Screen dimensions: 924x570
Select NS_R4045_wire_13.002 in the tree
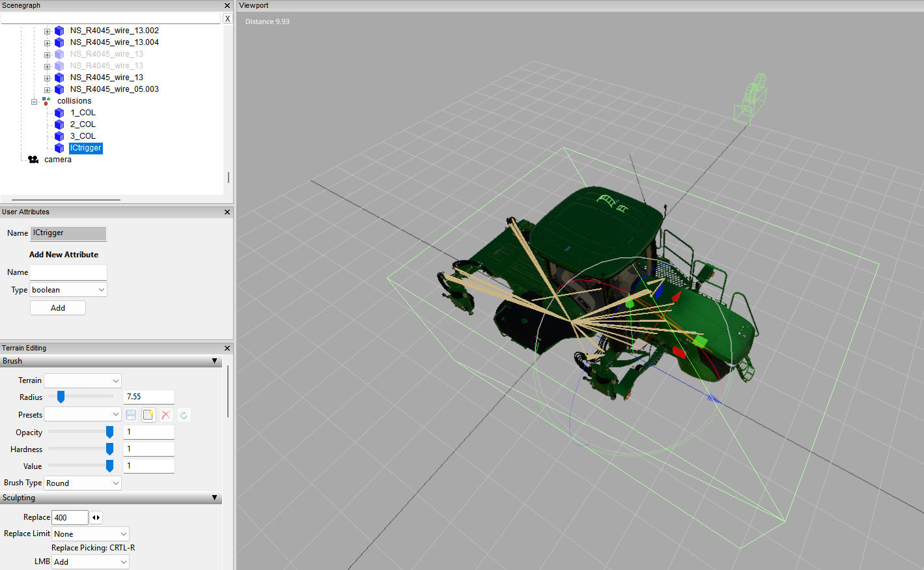pos(115,31)
